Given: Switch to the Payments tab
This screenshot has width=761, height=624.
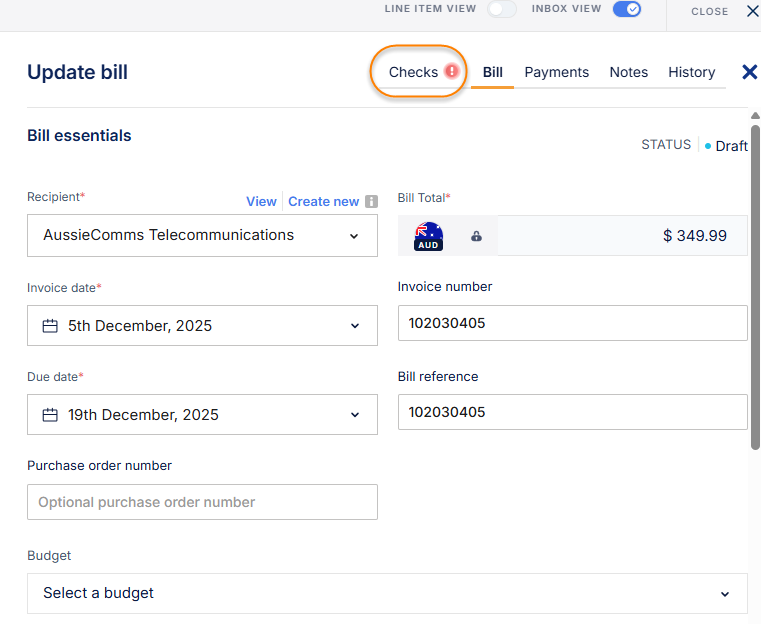Looking at the screenshot, I should tap(556, 72).
